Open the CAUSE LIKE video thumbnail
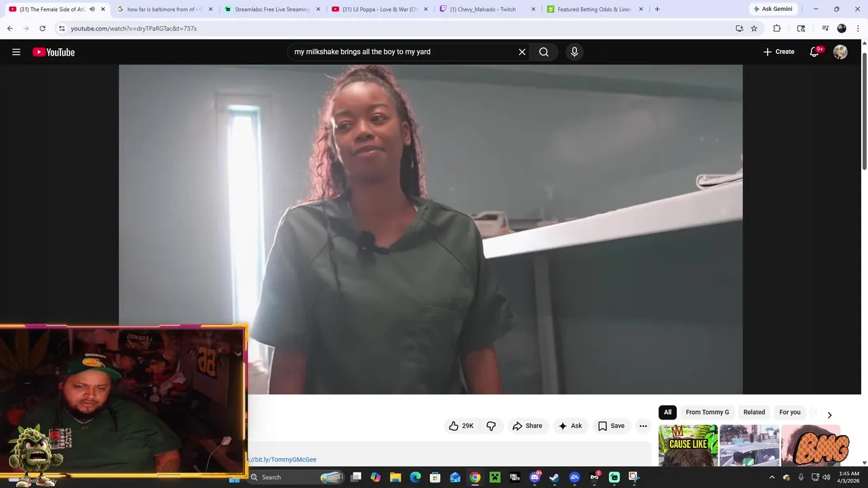The image size is (868, 488). [x=688, y=445]
